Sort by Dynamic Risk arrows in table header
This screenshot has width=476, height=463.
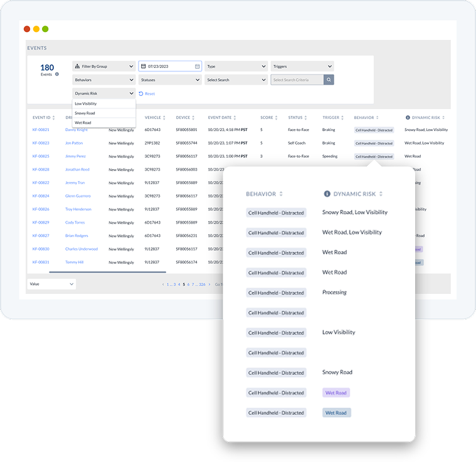coord(443,118)
